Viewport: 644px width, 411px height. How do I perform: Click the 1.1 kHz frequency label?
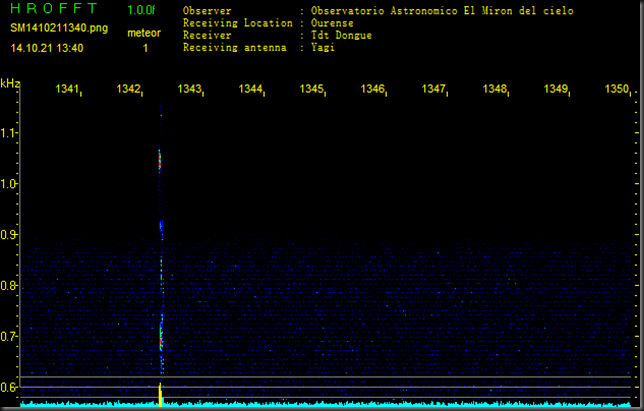pyautogui.click(x=8, y=133)
